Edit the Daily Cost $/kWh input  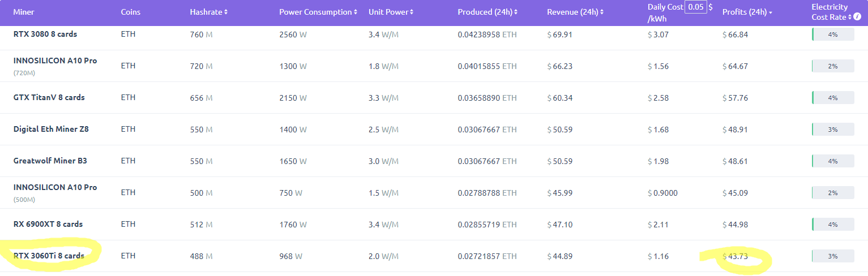695,7
